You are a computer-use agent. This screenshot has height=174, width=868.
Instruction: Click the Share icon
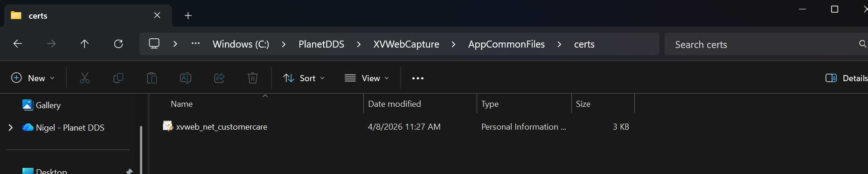pos(219,78)
